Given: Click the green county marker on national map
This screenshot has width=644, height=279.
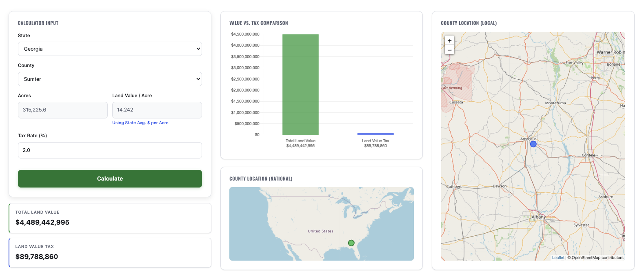Looking at the screenshot, I should [351, 243].
